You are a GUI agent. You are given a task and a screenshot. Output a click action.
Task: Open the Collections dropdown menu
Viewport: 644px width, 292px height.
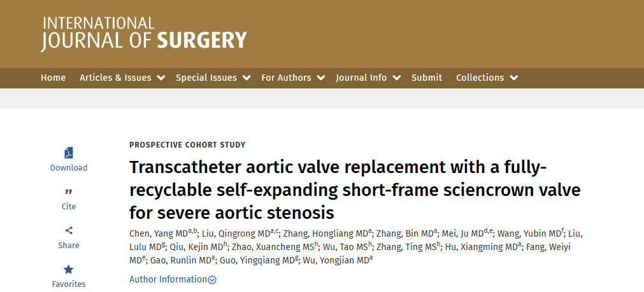(487, 78)
